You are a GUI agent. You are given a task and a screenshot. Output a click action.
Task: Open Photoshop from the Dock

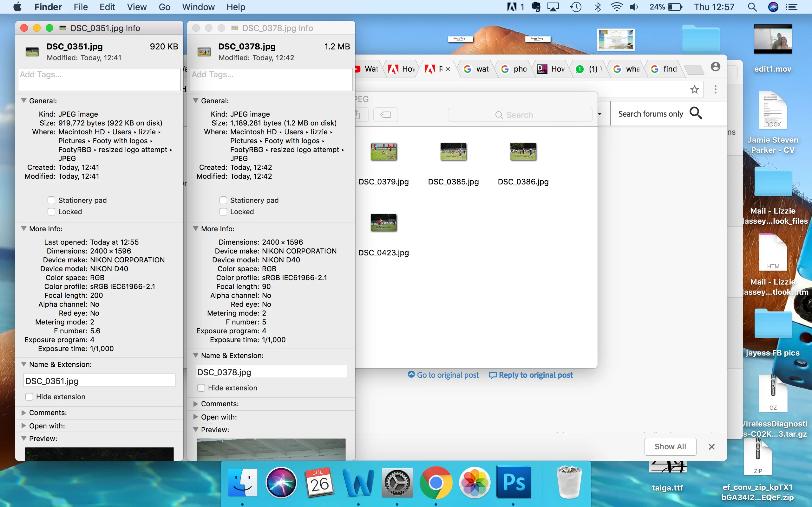point(513,482)
